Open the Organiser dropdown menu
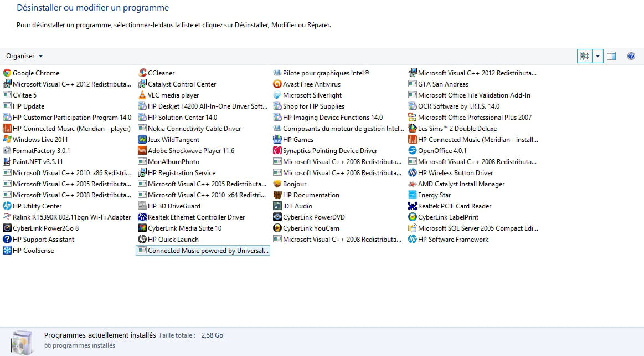This screenshot has height=356, width=644. coord(24,56)
